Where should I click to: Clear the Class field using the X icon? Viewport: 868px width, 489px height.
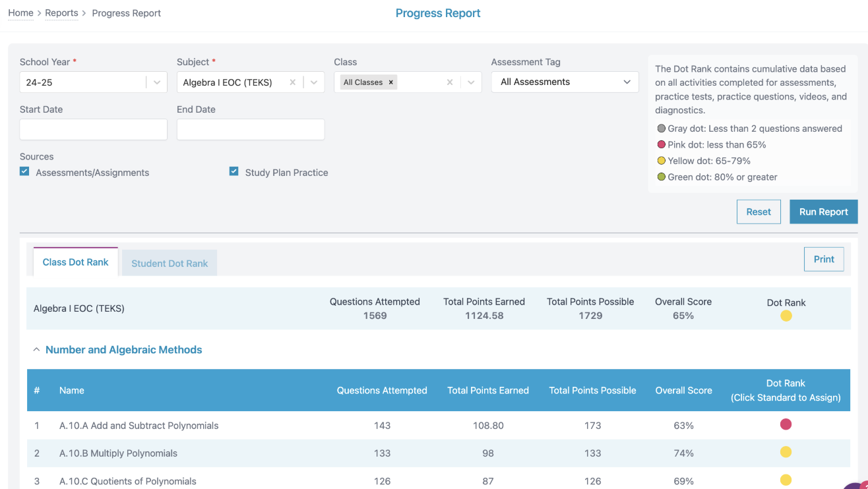pyautogui.click(x=450, y=82)
